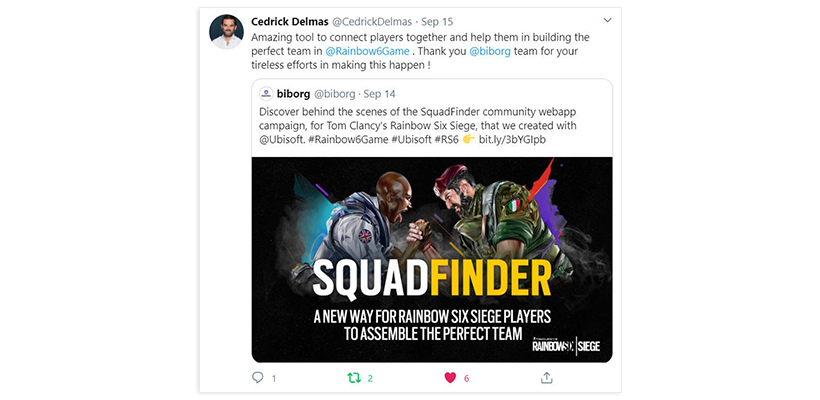This screenshot has width=820, height=400.
Task: Click the Cedrick Delmas display name
Action: tap(290, 21)
